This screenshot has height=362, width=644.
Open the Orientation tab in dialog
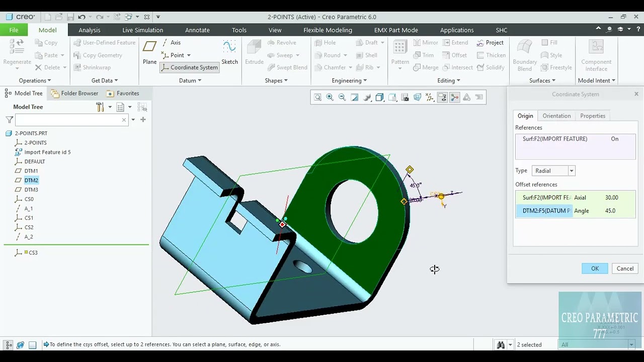pyautogui.click(x=556, y=116)
